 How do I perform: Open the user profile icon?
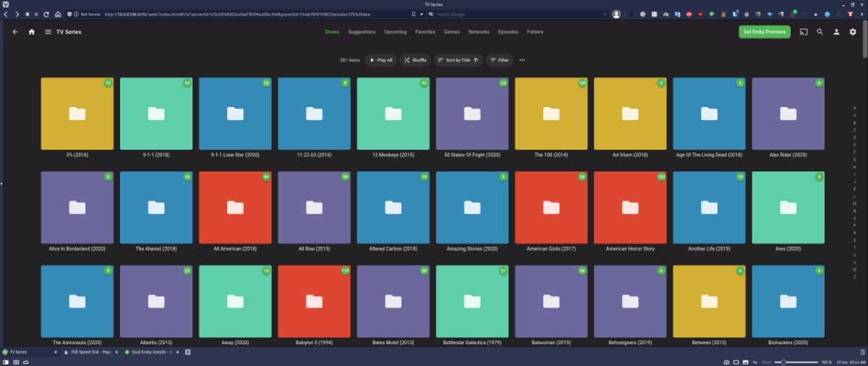pyautogui.click(x=836, y=32)
